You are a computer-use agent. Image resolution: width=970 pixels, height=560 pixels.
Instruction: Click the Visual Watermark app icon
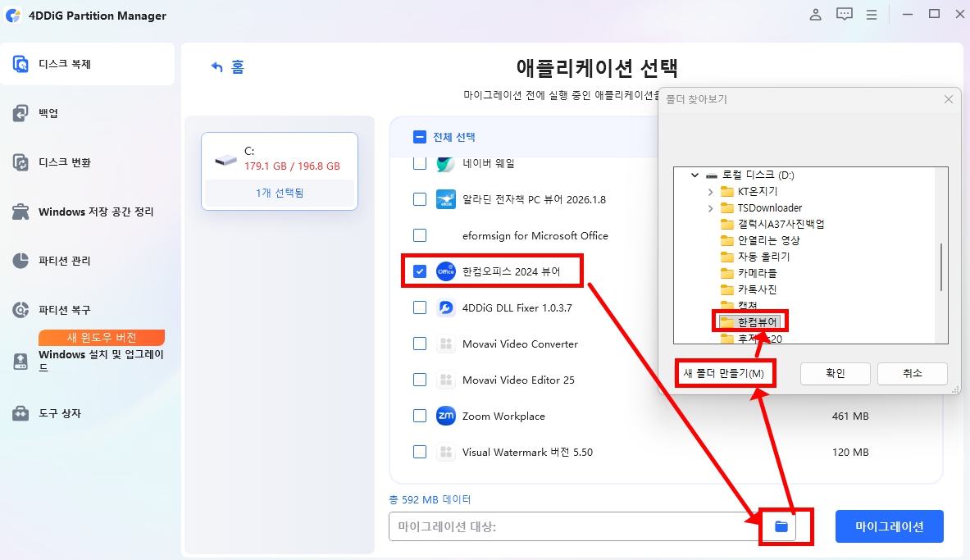[x=445, y=452]
